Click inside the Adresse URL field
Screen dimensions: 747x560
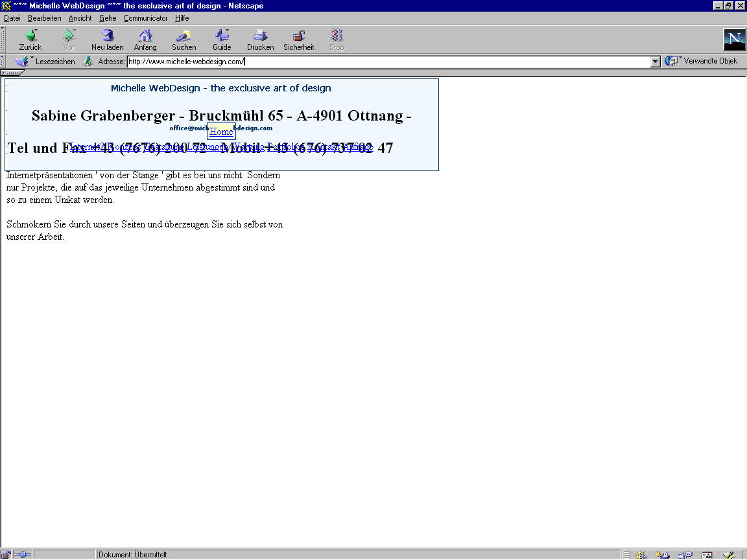coord(389,62)
